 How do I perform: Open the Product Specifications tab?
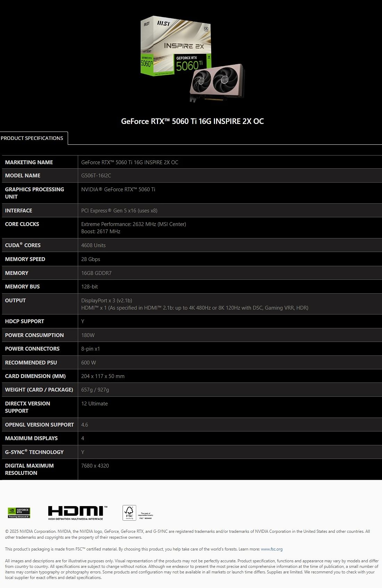pos(34,138)
